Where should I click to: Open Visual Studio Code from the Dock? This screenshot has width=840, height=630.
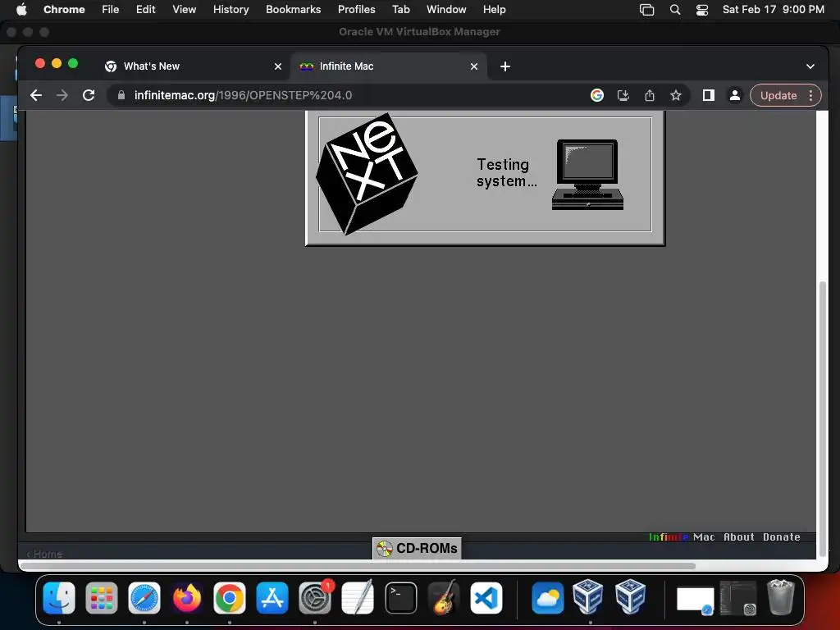pos(486,598)
